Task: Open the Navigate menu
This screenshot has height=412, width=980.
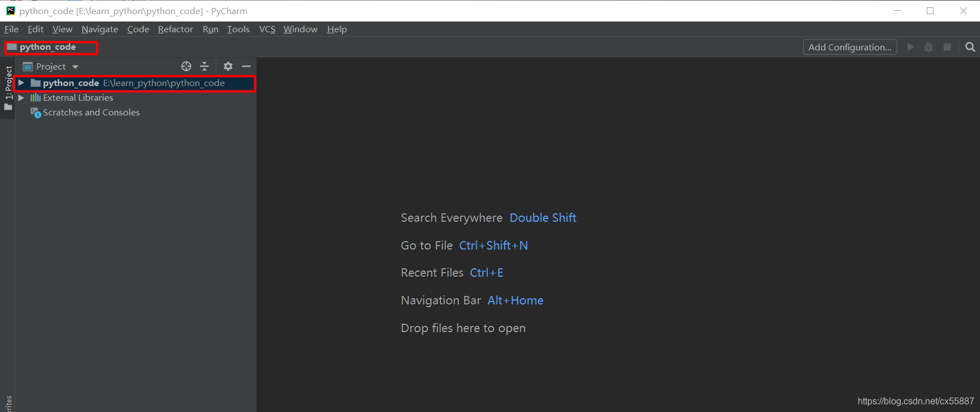Action: (100, 29)
